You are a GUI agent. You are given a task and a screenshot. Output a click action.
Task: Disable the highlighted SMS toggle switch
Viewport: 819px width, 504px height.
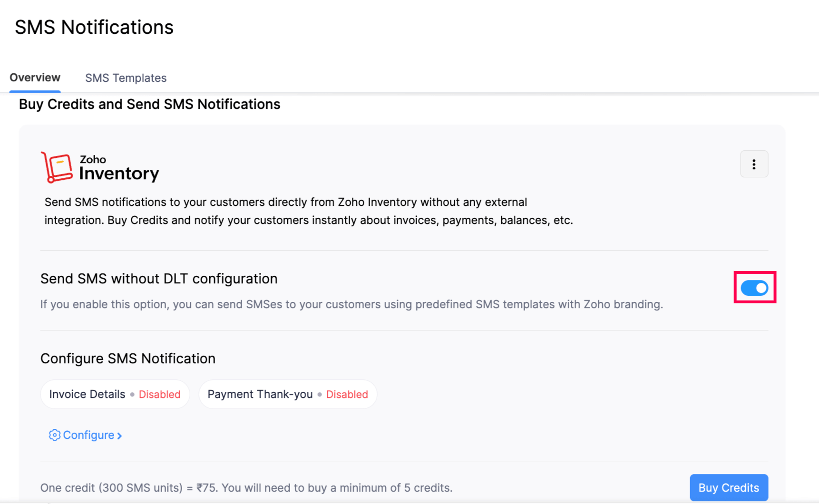pyautogui.click(x=754, y=288)
